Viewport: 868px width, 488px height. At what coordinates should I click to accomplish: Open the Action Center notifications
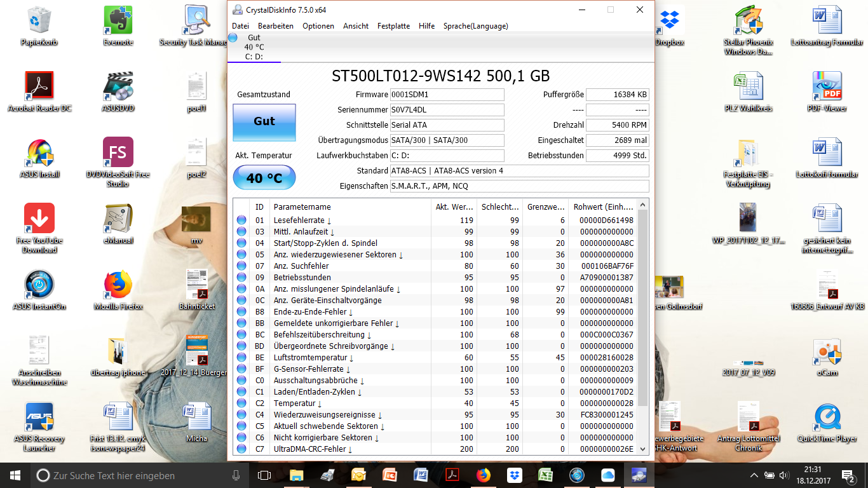pyautogui.click(x=848, y=475)
